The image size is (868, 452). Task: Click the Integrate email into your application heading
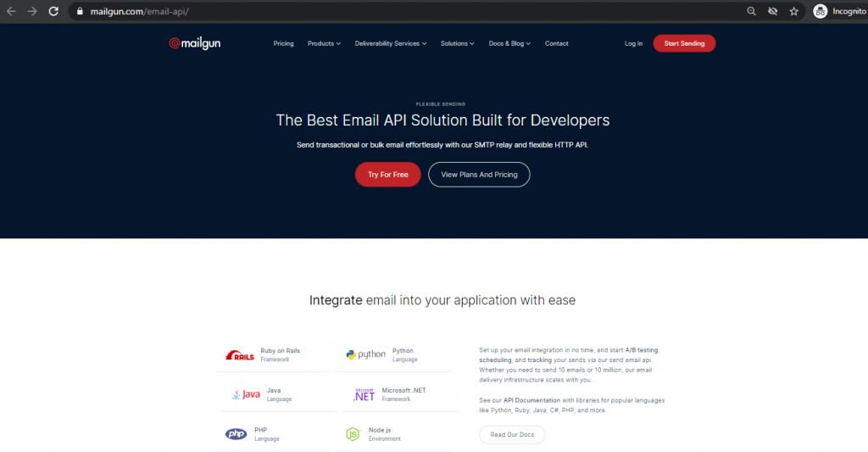[442, 300]
